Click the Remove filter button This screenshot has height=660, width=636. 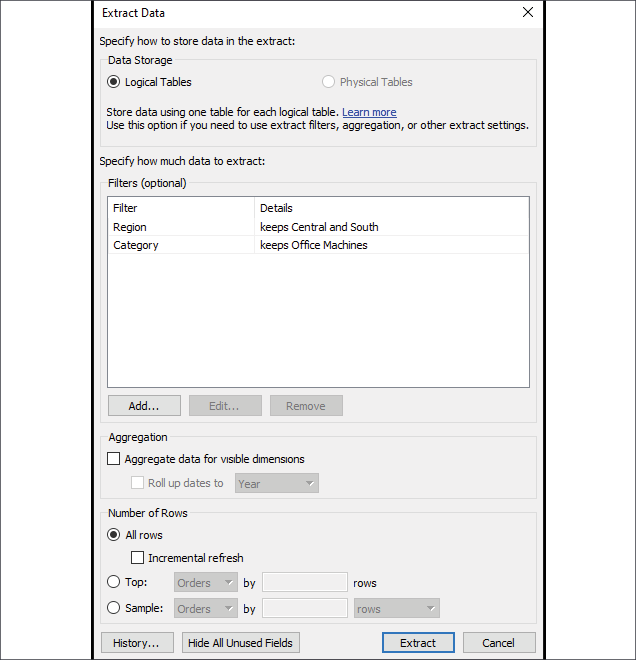tap(306, 406)
